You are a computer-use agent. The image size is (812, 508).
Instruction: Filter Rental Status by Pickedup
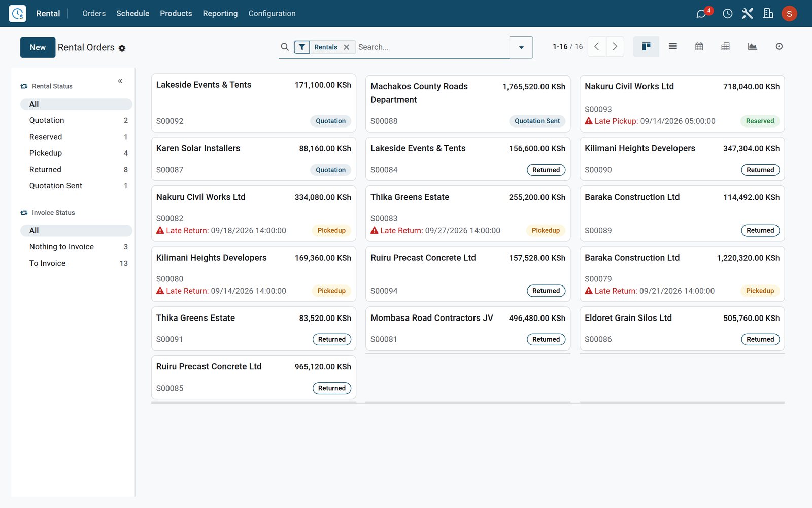pos(76,153)
